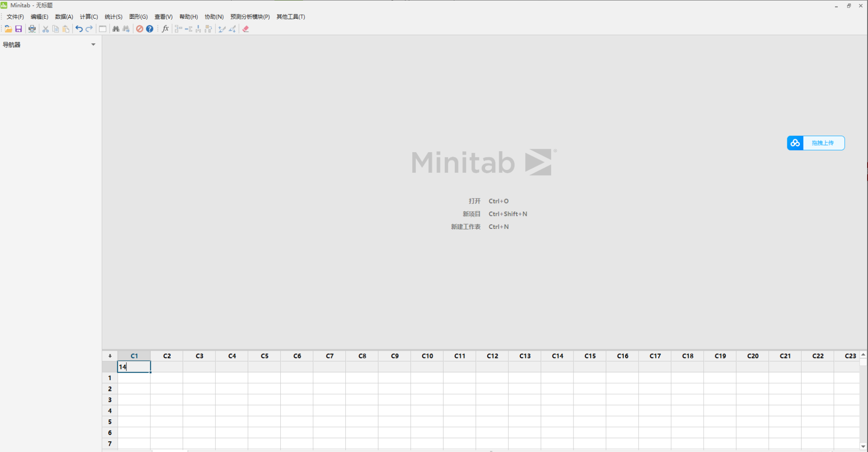Click the Minitab app icon in title bar

[x=4, y=5]
